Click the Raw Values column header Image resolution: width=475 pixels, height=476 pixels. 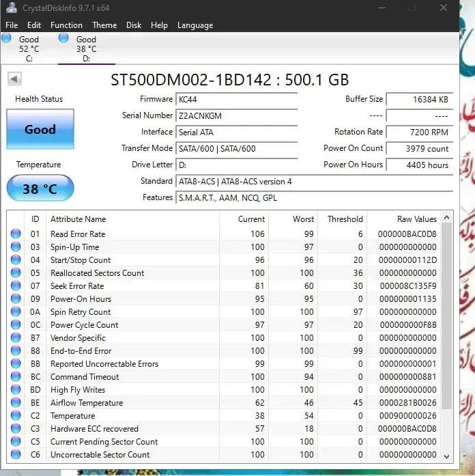pyautogui.click(x=403, y=219)
